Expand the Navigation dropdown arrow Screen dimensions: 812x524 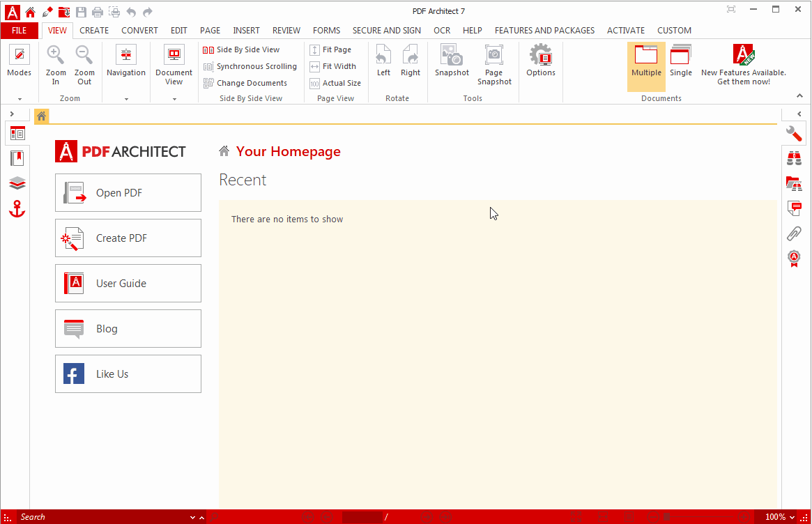coord(126,99)
